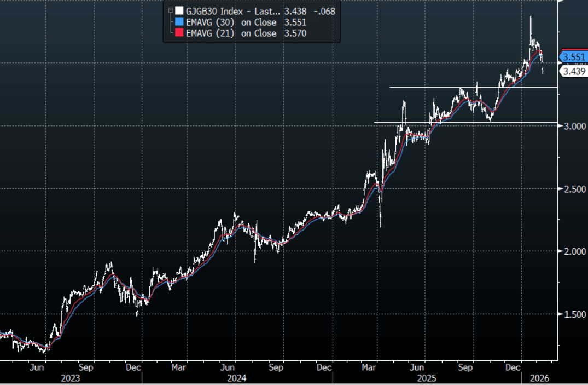Click the 2.000 y-axis label
This screenshot has height=385, width=588.
tap(574, 251)
